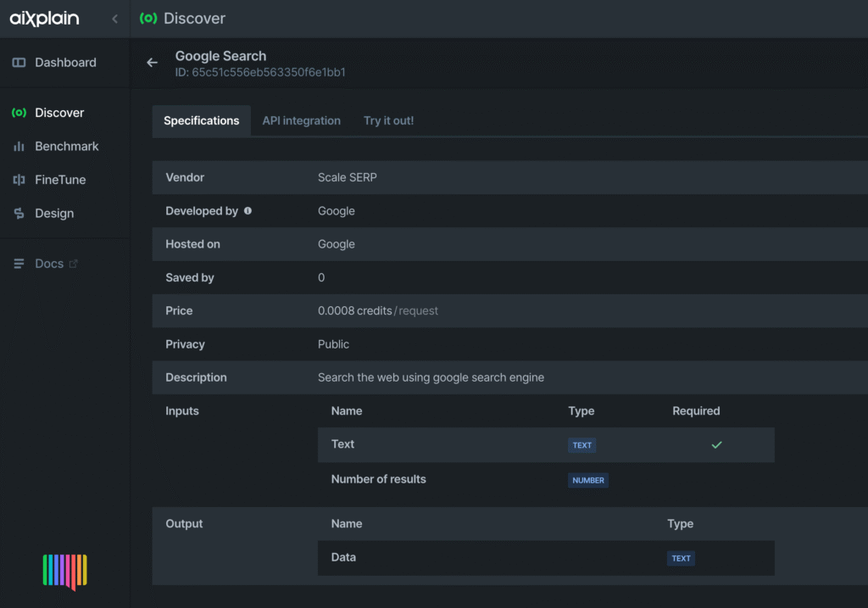Image resolution: width=868 pixels, height=608 pixels.
Task: Click the Vendor label
Action: click(x=185, y=178)
